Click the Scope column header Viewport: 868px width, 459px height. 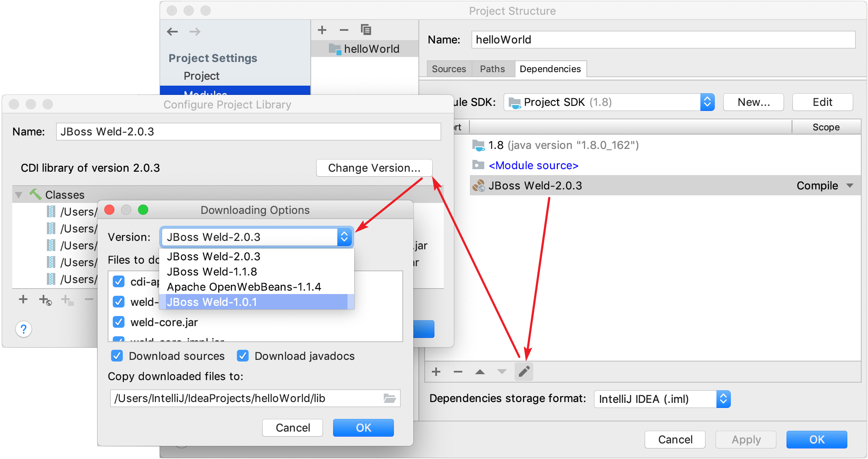826,127
